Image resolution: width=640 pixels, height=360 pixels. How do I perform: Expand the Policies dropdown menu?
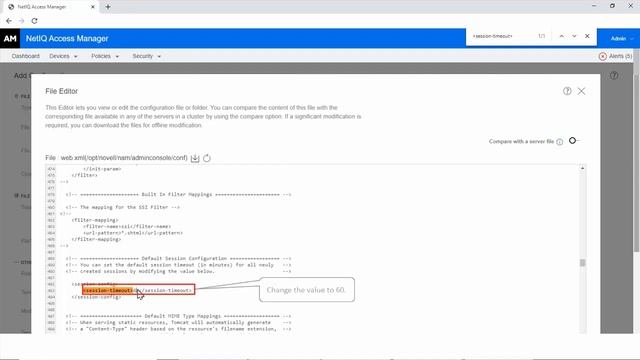click(105, 56)
